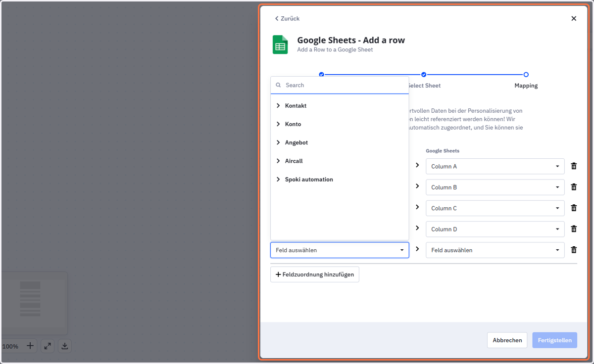Click the Google Sheets logo icon
Viewport: 594px width, 364px height.
280,45
